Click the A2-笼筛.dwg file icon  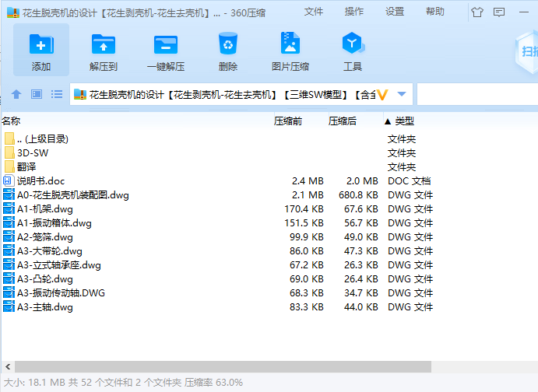[x=9, y=237]
